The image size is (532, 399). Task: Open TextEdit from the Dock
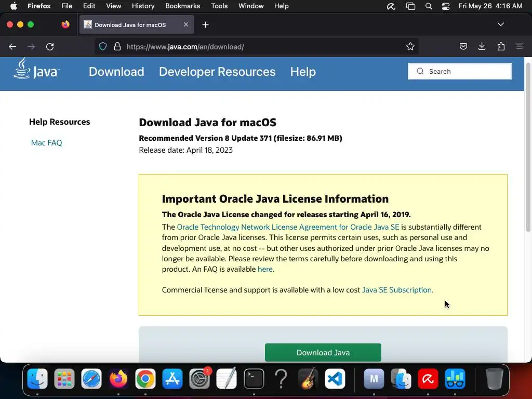[227, 379]
